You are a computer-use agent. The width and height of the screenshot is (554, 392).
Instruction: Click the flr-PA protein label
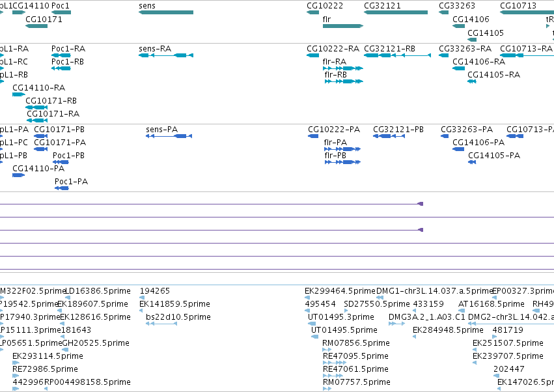pos(335,143)
